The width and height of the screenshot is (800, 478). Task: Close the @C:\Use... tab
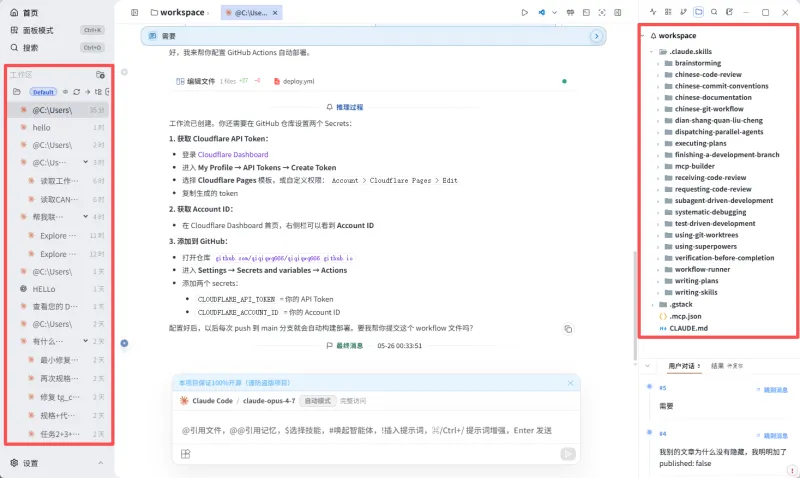(275, 13)
